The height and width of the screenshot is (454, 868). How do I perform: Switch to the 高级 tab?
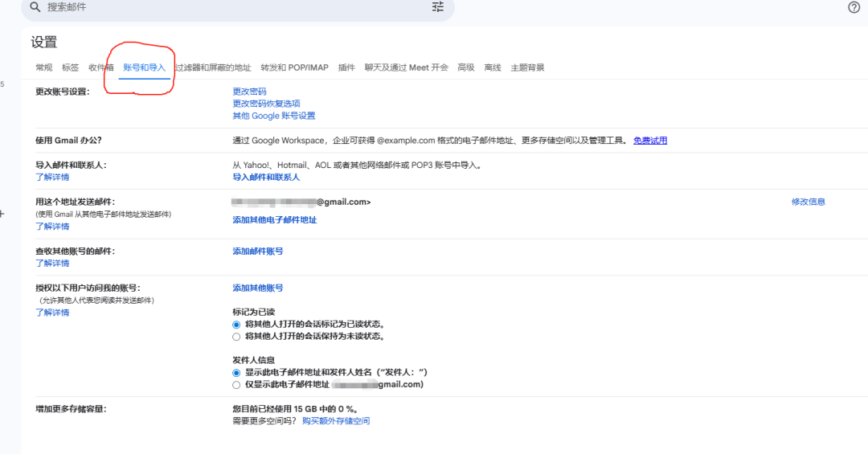click(x=466, y=67)
